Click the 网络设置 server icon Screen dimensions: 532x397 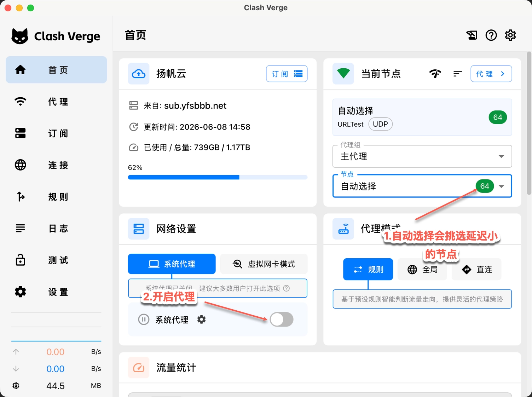point(139,229)
